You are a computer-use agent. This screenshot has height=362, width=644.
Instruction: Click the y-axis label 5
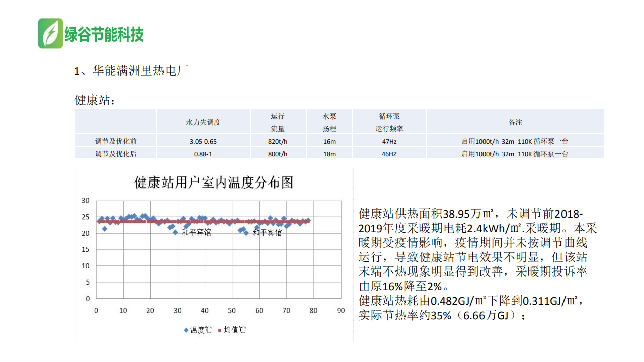click(88, 282)
